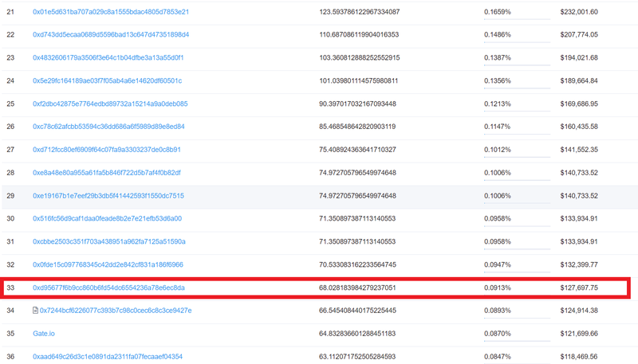Viewport: 638px width, 364px height.
Task: Select quantity 101.039801114575980811
Action: click(x=358, y=80)
